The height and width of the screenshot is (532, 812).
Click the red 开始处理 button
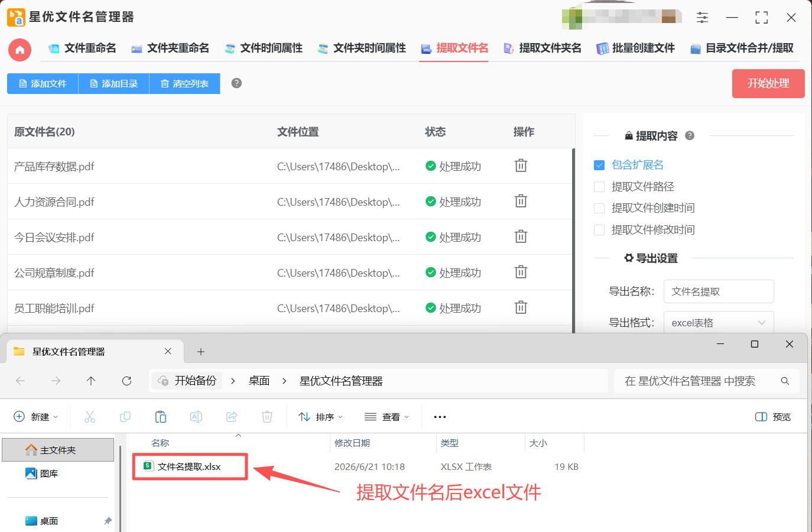coord(768,83)
